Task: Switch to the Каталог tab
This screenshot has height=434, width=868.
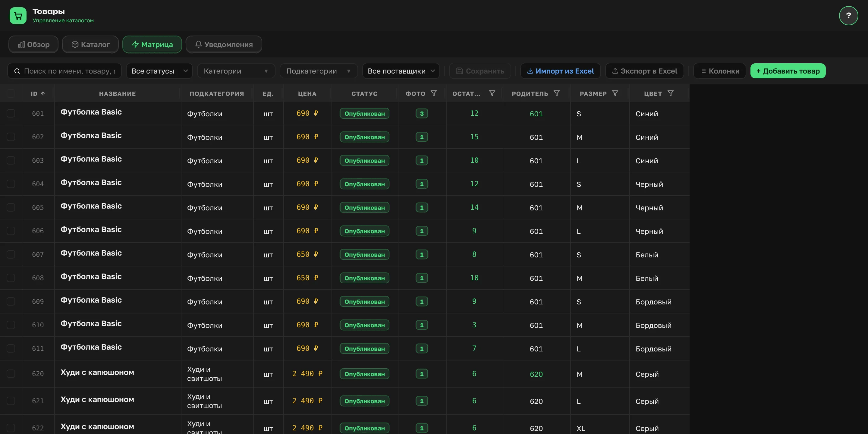Action: (x=90, y=45)
